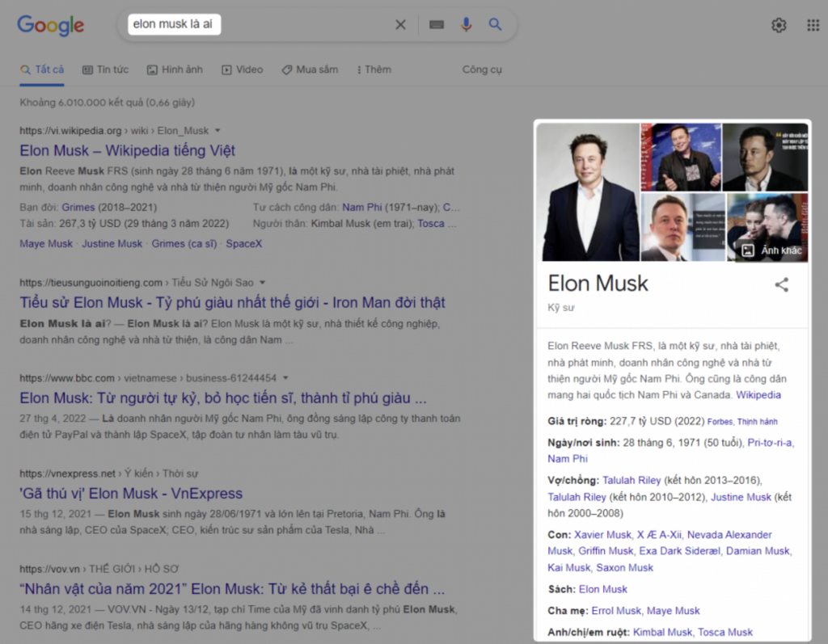
Task: View more photos via Ảnh khác
Action: [771, 250]
